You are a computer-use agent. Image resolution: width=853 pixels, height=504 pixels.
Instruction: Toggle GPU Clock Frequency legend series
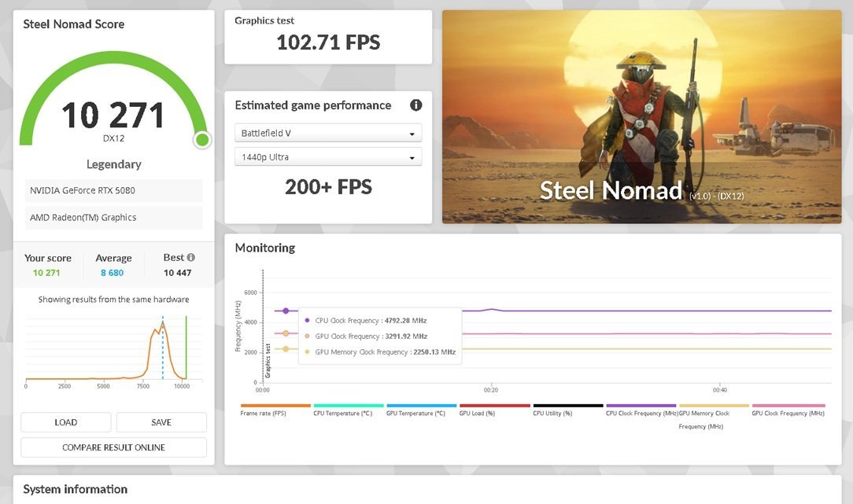coord(788,410)
